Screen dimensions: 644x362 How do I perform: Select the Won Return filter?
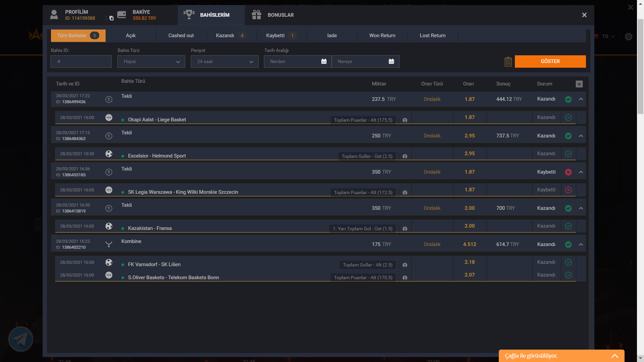[x=382, y=36]
